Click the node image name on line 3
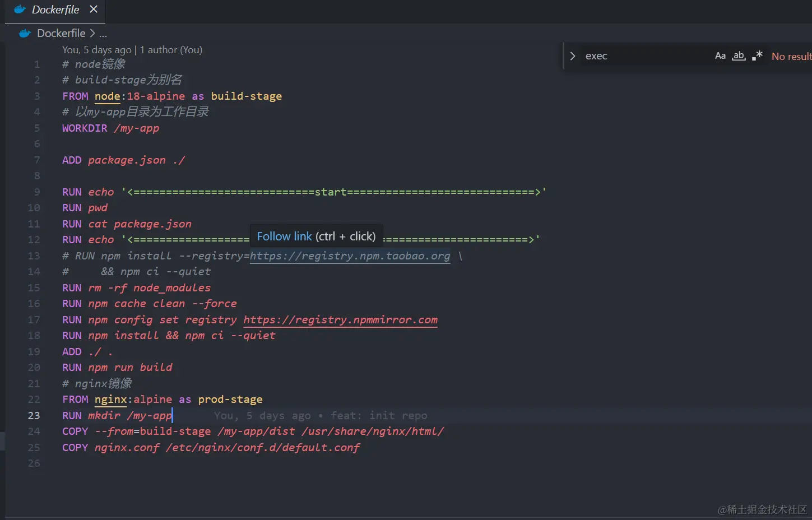Image resolution: width=812 pixels, height=520 pixels. (108, 96)
